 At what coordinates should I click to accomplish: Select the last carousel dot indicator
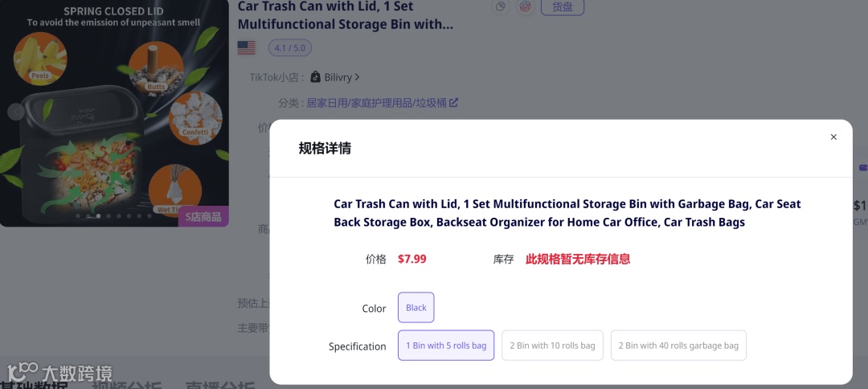click(149, 216)
